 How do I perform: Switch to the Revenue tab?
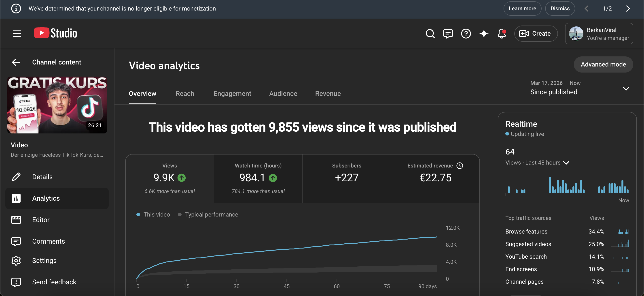tap(328, 93)
